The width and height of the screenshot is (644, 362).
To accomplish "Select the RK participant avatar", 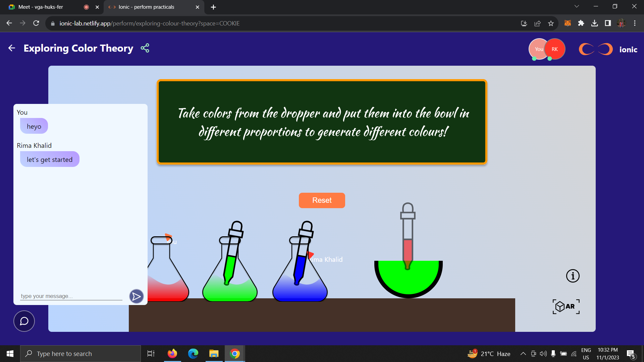I will pos(555,49).
